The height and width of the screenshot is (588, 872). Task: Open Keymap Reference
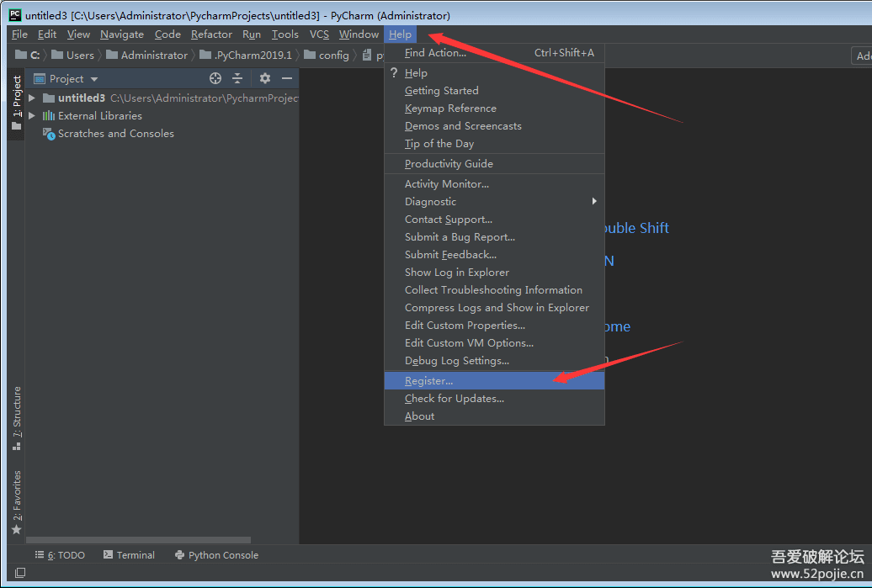point(494,109)
